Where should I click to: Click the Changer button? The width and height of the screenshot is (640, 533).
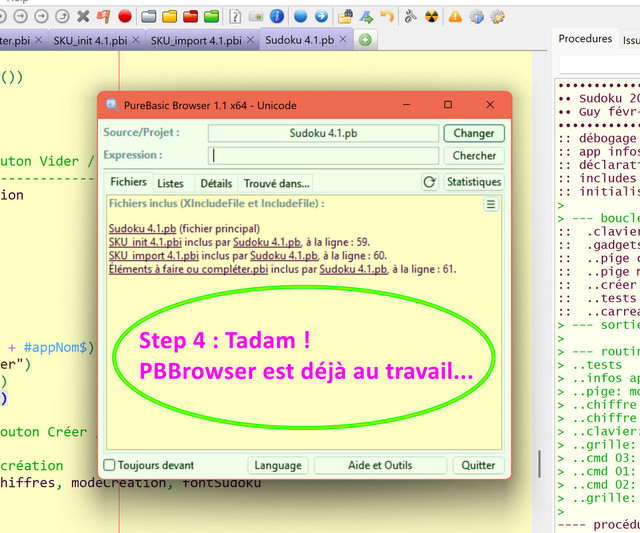(x=474, y=133)
